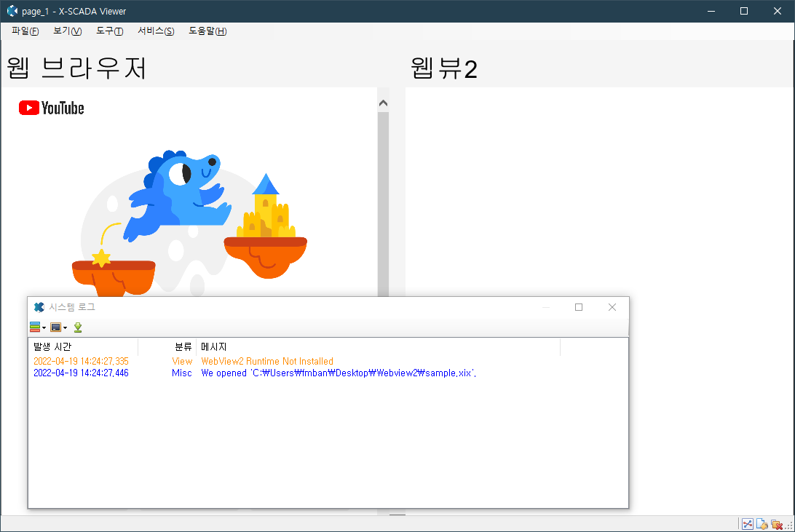The width and height of the screenshot is (795, 532).
Task: Click the X-SCADA icon in 시스템 로그 title bar
Action: (39, 307)
